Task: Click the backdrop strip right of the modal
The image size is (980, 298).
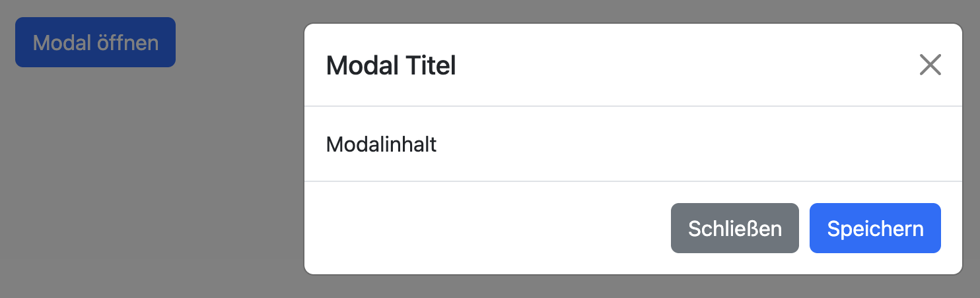Action: click(971, 148)
